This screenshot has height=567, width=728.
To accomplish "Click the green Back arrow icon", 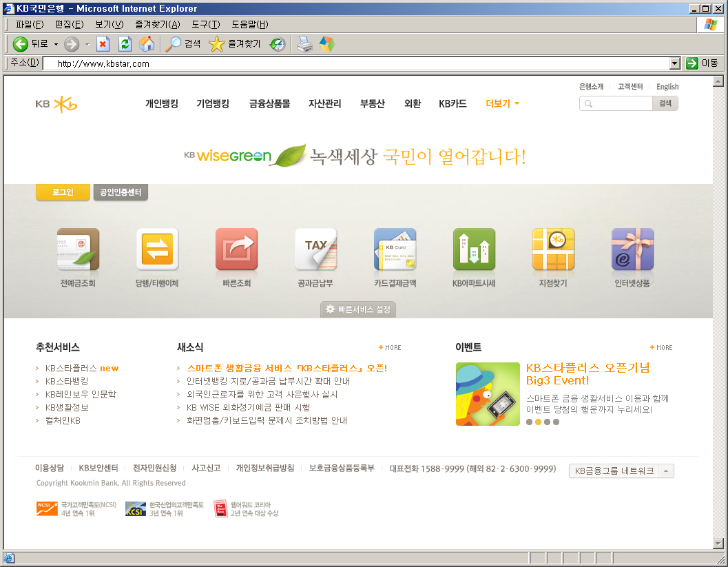I will (x=20, y=44).
